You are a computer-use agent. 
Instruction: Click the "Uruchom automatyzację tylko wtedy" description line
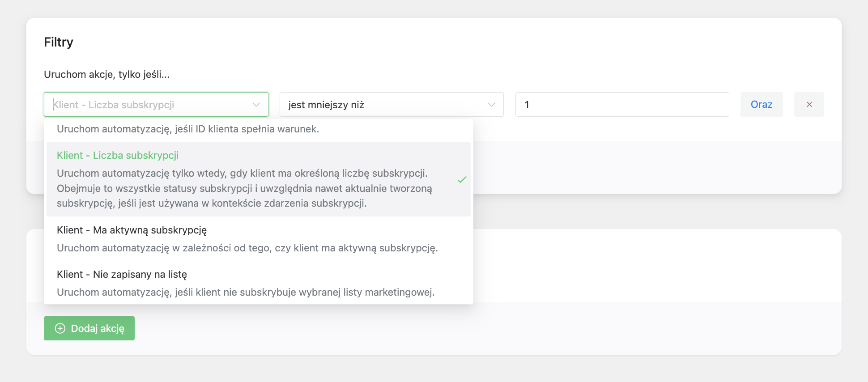coord(242,173)
